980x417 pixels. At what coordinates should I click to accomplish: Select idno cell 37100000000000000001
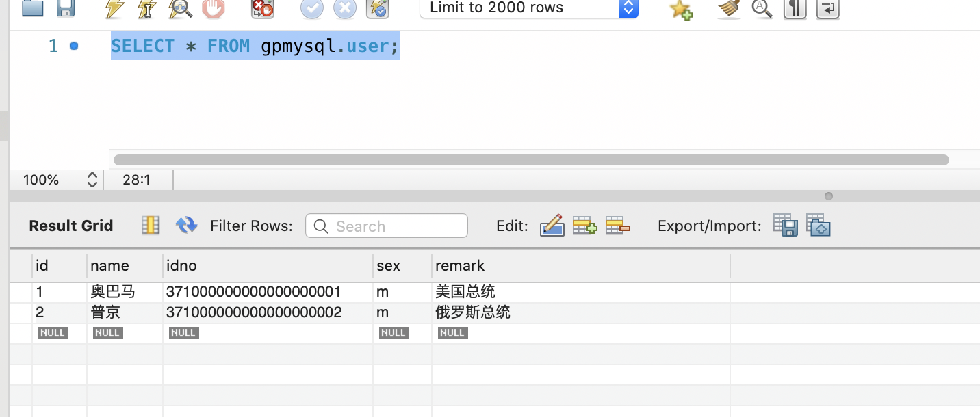pos(268,293)
